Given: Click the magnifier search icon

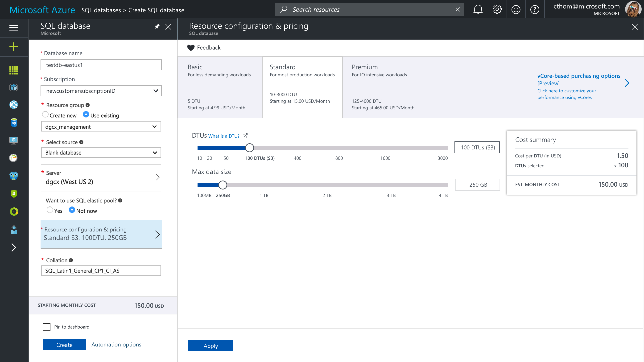Looking at the screenshot, I should tap(283, 9).
